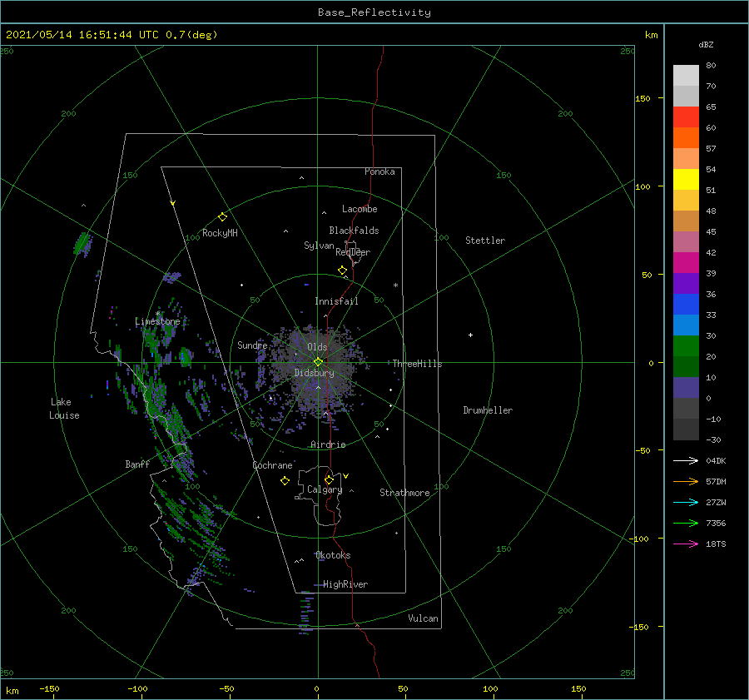Click the purple 36 dBZ color swatch
749x700 pixels.
(686, 283)
